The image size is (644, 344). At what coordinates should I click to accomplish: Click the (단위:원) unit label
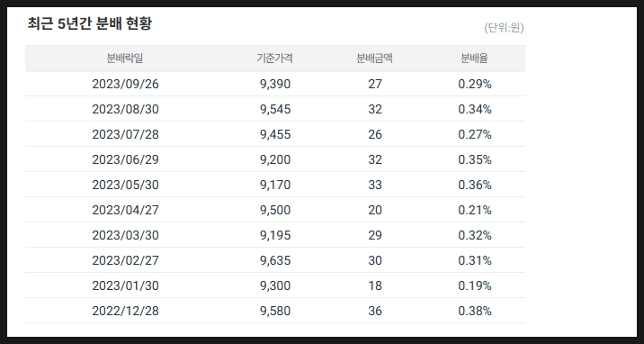pyautogui.click(x=504, y=28)
